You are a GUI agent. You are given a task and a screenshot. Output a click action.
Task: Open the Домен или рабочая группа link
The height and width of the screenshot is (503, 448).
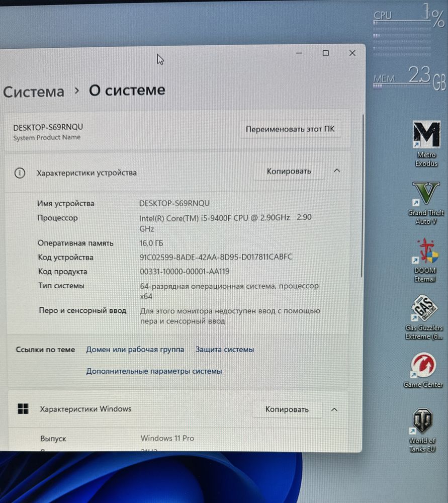pos(135,350)
